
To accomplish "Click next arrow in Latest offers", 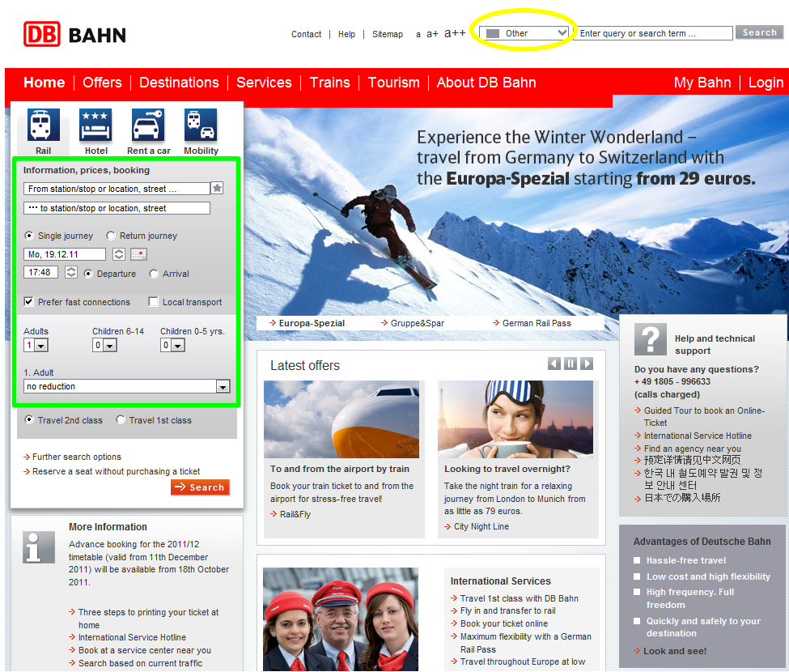I will [587, 364].
